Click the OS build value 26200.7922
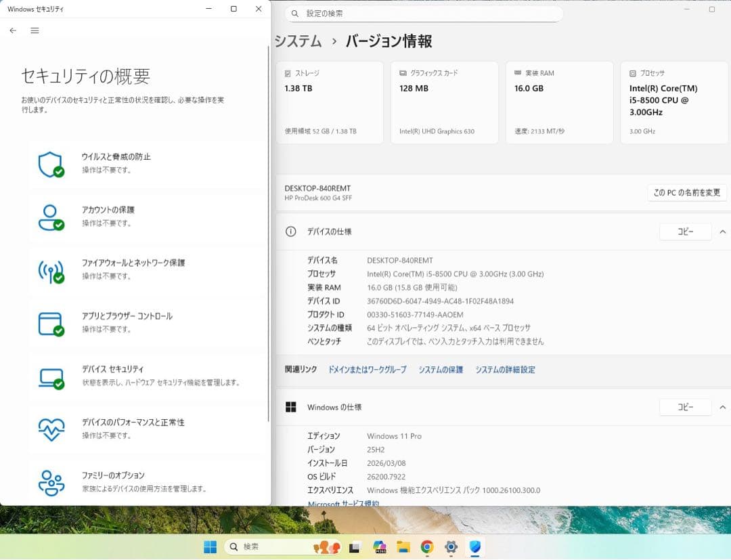The width and height of the screenshot is (731, 560). [386, 477]
